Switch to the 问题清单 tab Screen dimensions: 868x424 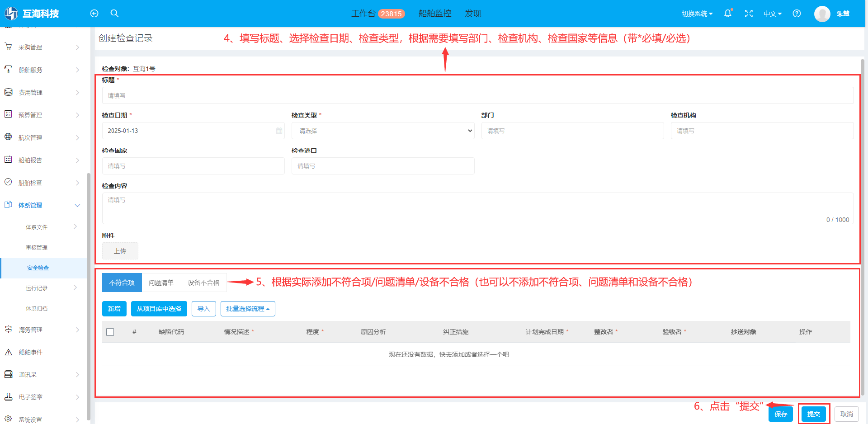point(161,283)
